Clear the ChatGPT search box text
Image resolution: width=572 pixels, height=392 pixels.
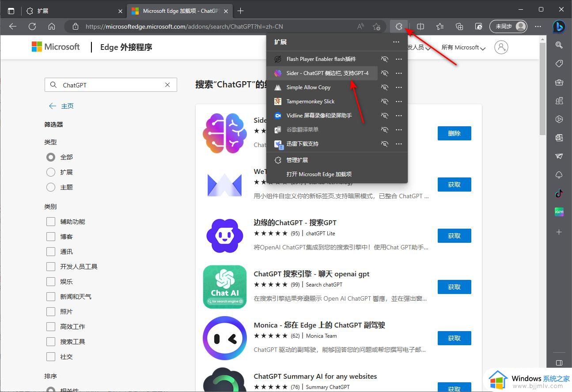point(167,85)
